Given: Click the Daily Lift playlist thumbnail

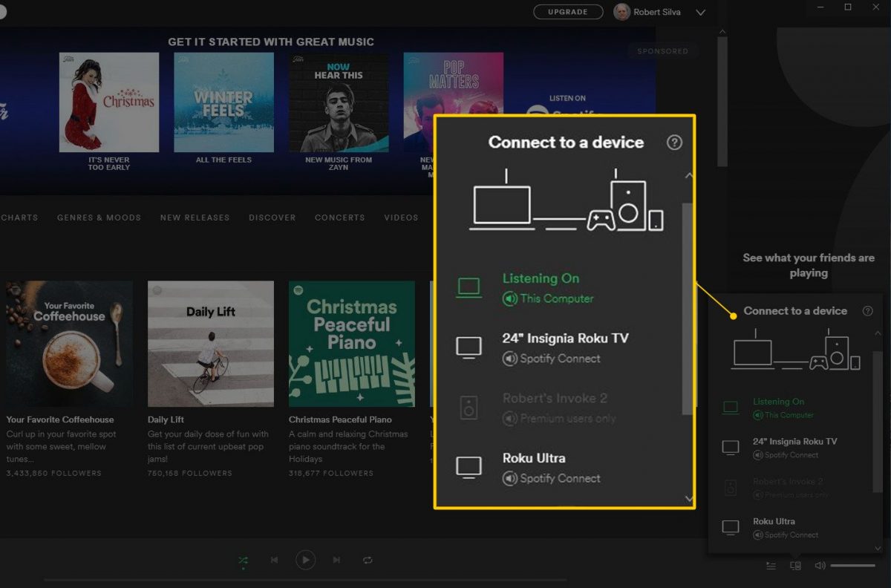Looking at the screenshot, I should click(210, 344).
